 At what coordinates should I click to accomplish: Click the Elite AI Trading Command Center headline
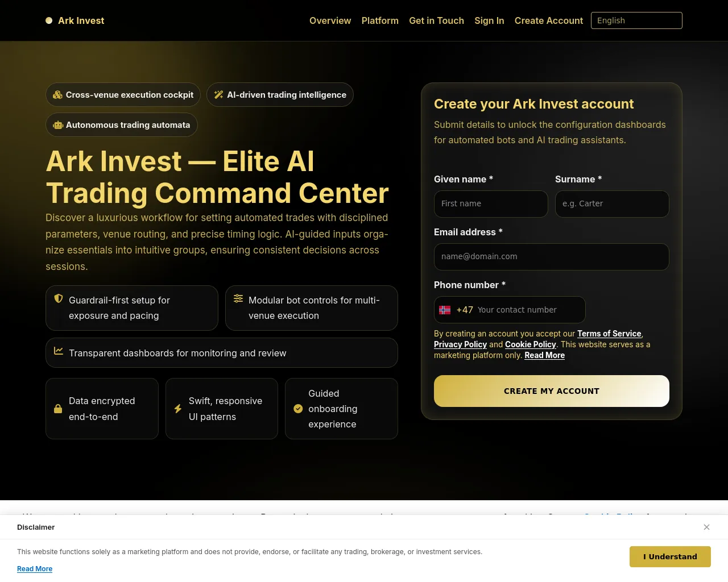point(217,177)
